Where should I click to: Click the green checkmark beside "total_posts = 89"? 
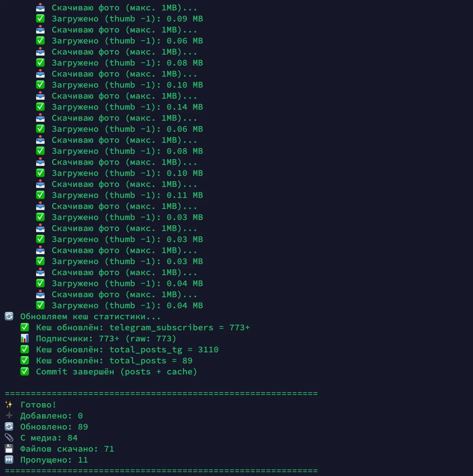pyautogui.click(x=25, y=360)
